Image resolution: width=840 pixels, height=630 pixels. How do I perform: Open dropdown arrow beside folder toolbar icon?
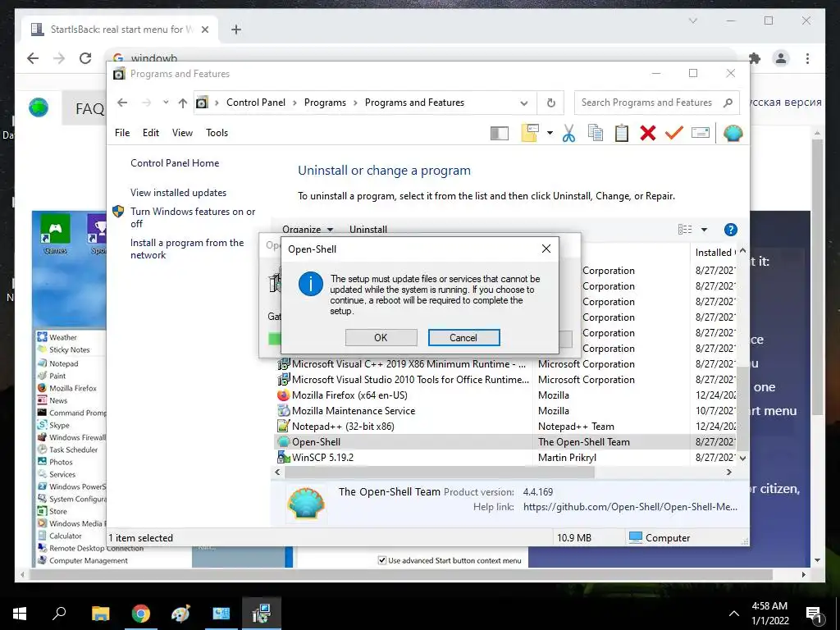point(550,133)
